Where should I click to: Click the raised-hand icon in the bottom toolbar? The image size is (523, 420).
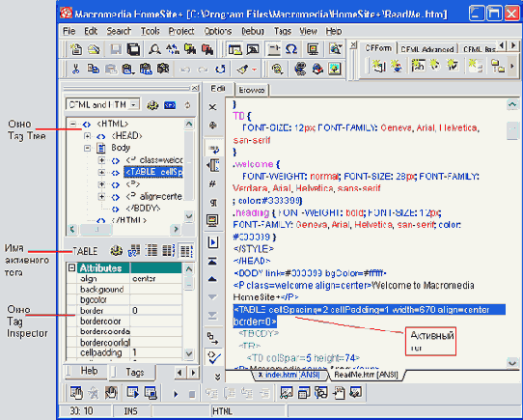click(111, 393)
